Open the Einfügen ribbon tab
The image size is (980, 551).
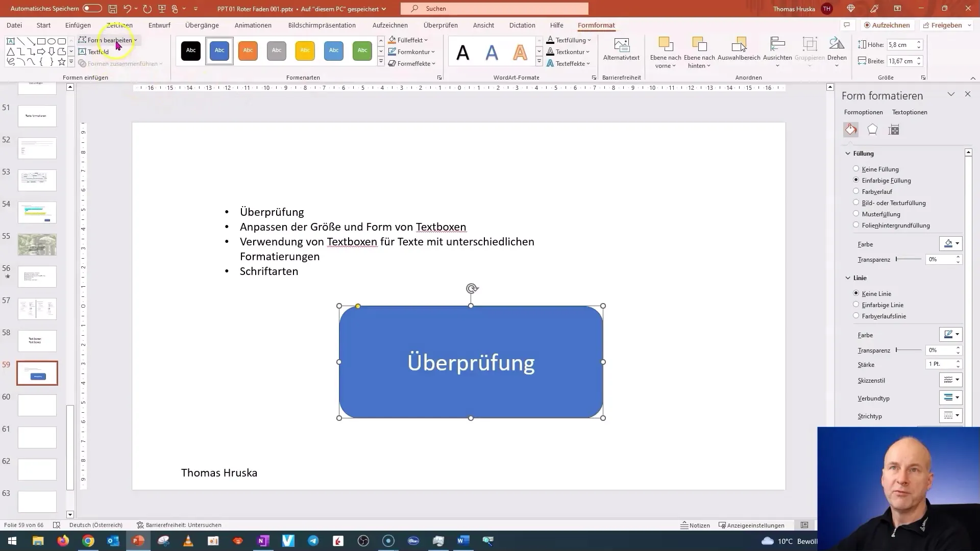[x=78, y=25]
